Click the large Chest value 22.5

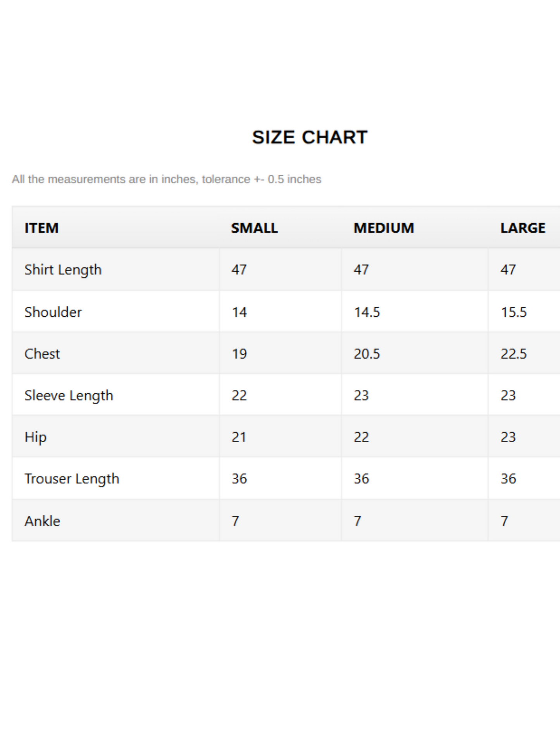click(x=513, y=354)
